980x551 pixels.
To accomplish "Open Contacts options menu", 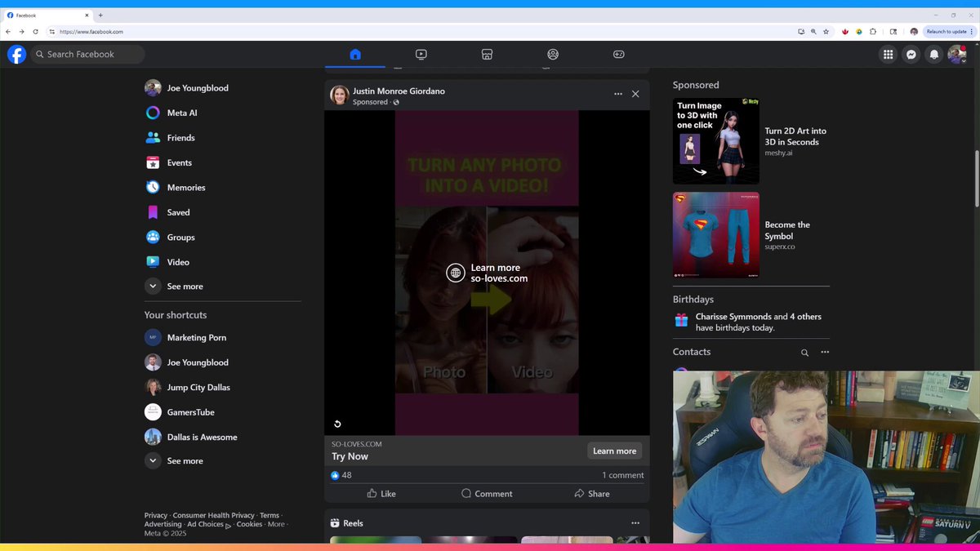I will [825, 353].
